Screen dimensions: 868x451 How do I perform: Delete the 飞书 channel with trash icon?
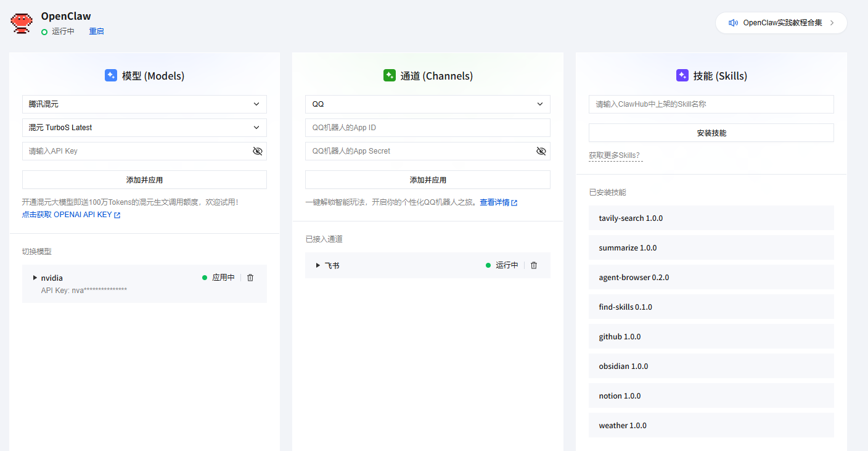[534, 265]
